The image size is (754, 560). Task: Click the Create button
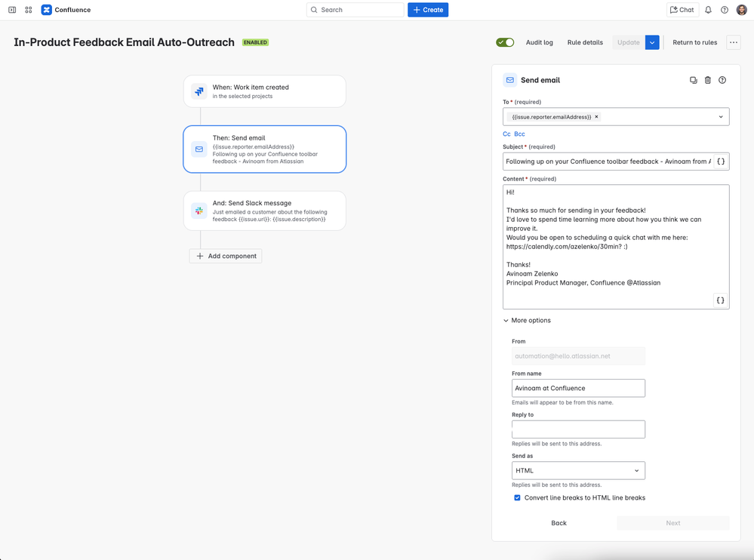(428, 10)
